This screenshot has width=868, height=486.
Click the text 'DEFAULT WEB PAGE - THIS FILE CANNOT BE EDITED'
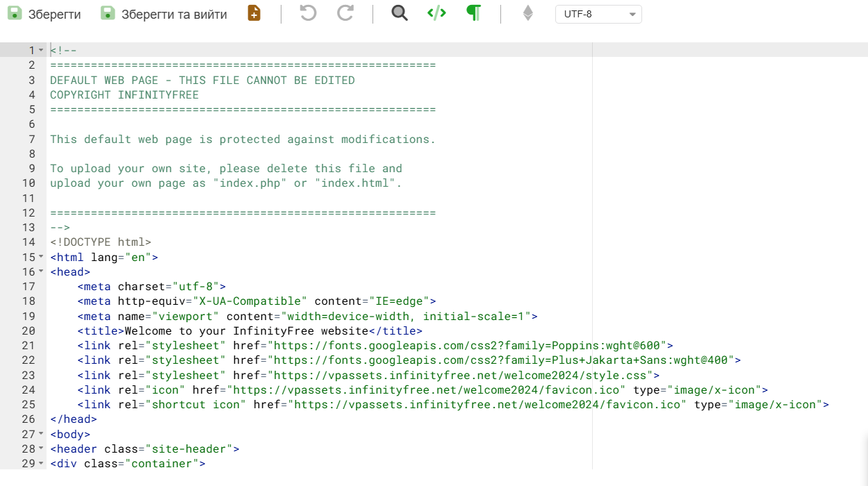point(202,80)
